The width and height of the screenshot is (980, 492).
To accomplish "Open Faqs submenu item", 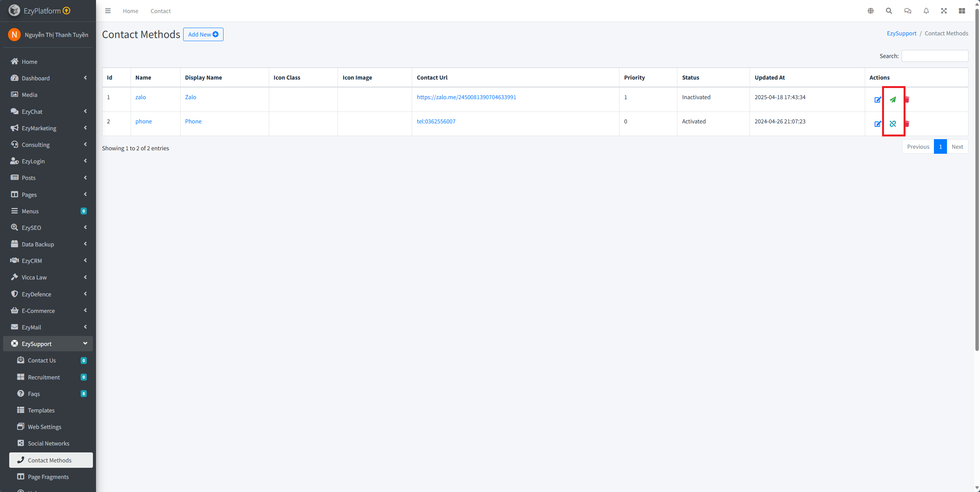I will pyautogui.click(x=51, y=394).
